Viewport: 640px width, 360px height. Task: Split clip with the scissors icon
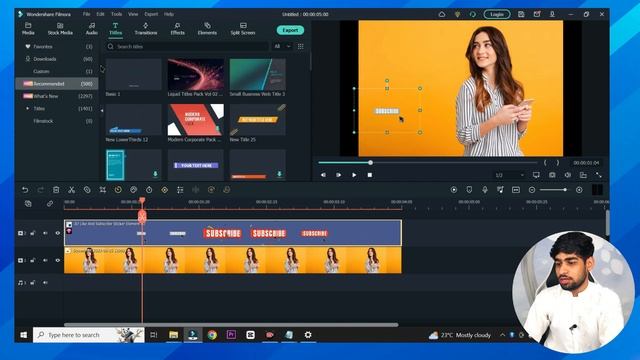(71, 190)
